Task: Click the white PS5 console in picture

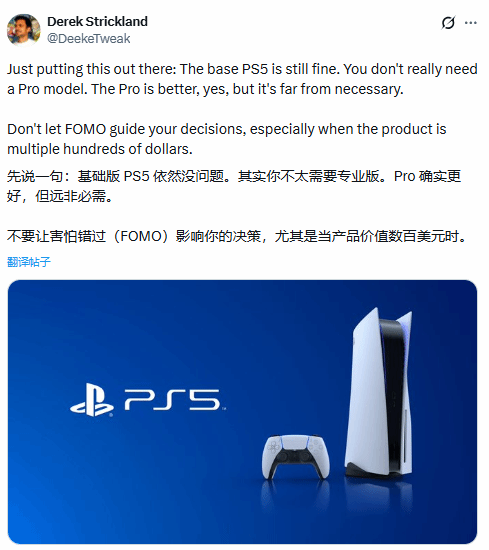Action: pyautogui.click(x=380, y=392)
